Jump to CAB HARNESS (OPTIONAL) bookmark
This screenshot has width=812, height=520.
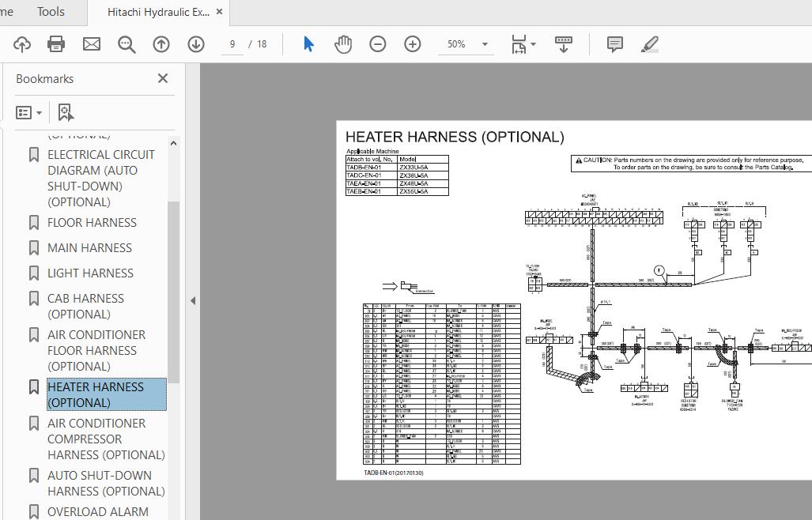coord(85,306)
